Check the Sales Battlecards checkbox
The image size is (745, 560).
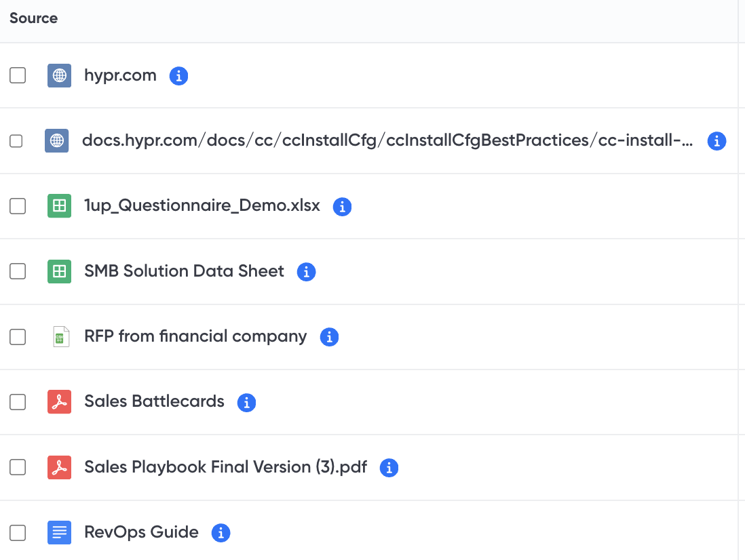click(18, 402)
